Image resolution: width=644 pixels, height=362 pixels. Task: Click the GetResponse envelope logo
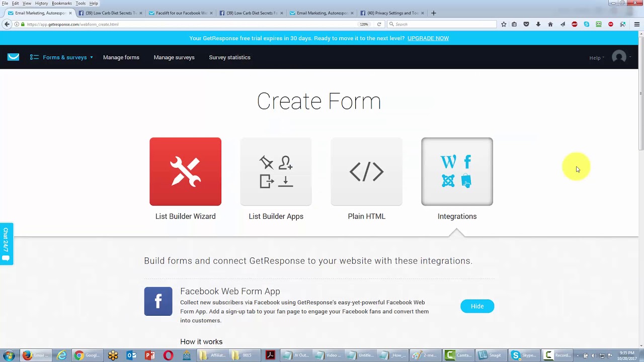coord(14,57)
